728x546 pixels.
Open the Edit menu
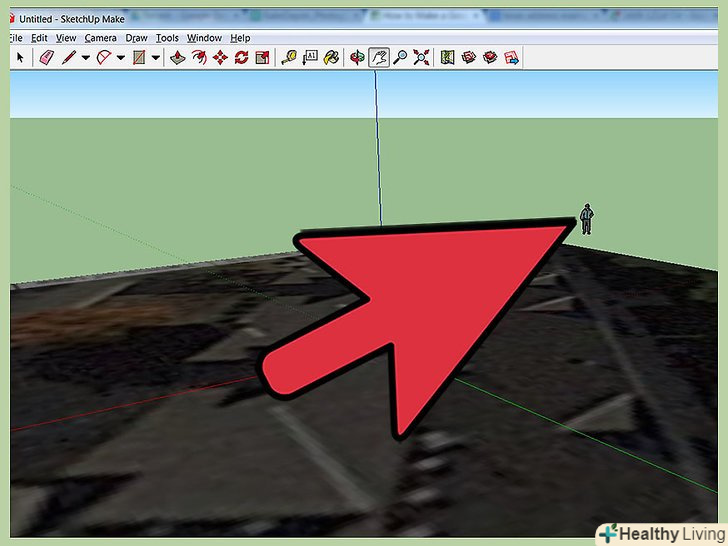point(39,38)
